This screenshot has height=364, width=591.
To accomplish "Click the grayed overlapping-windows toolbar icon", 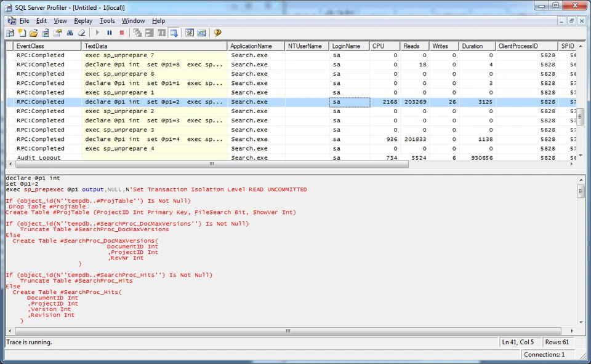I will [x=137, y=33].
